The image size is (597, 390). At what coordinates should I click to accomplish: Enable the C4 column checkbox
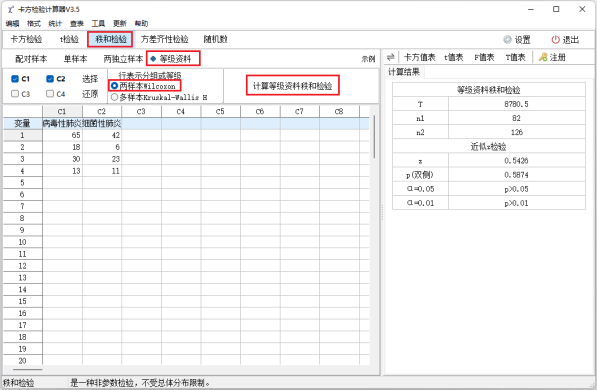[x=50, y=94]
